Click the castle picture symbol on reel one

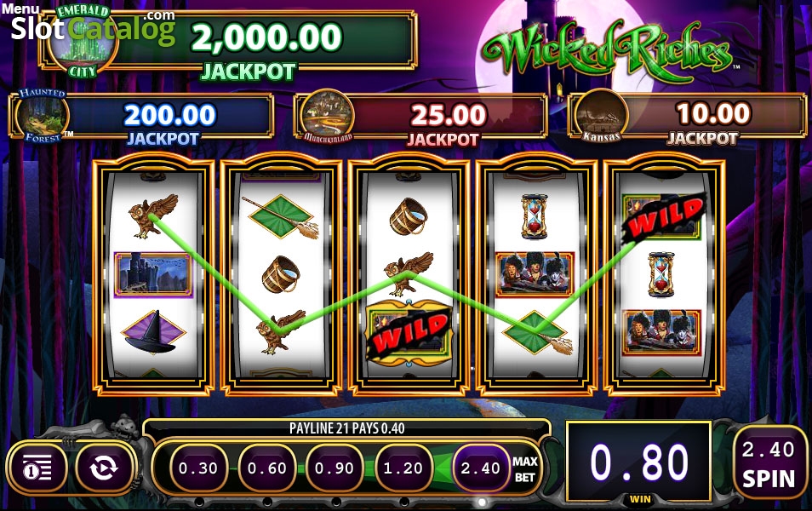click(x=153, y=275)
